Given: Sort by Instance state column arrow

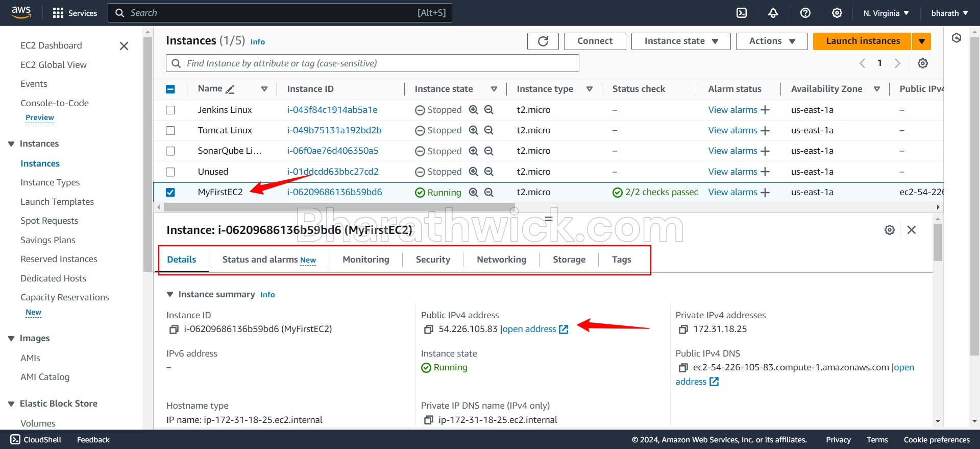Looking at the screenshot, I should pos(494,89).
